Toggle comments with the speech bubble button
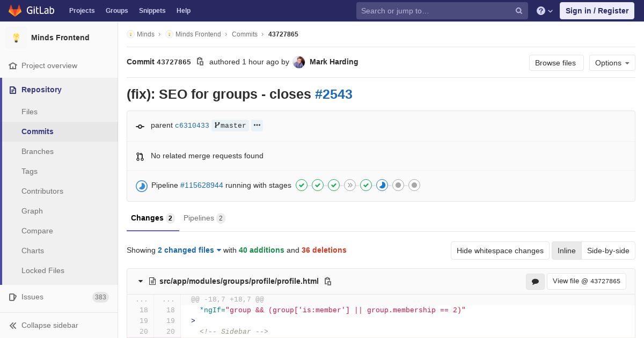 (535, 281)
